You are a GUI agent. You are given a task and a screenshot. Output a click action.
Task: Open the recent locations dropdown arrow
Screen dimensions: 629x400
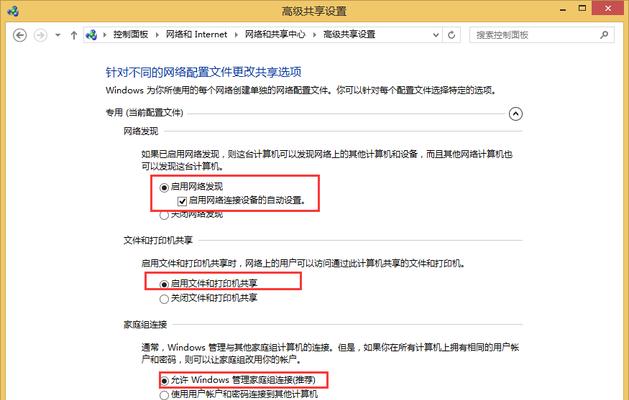point(58,35)
